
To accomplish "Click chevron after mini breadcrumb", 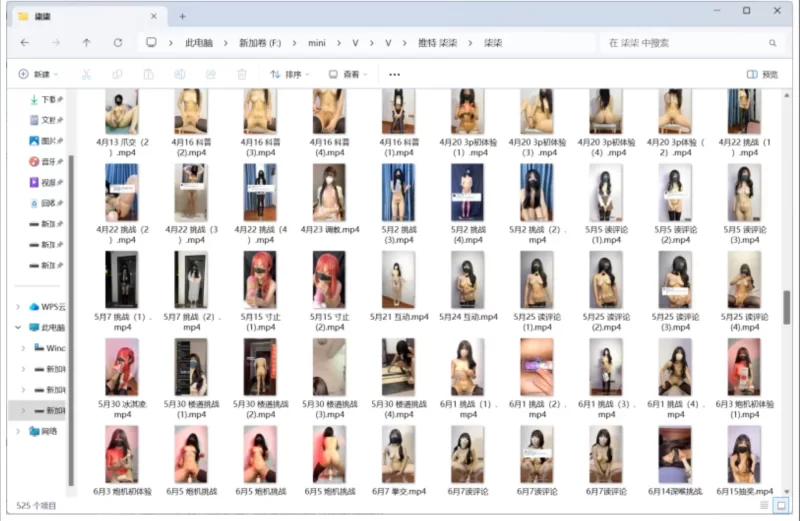I will 339,43.
